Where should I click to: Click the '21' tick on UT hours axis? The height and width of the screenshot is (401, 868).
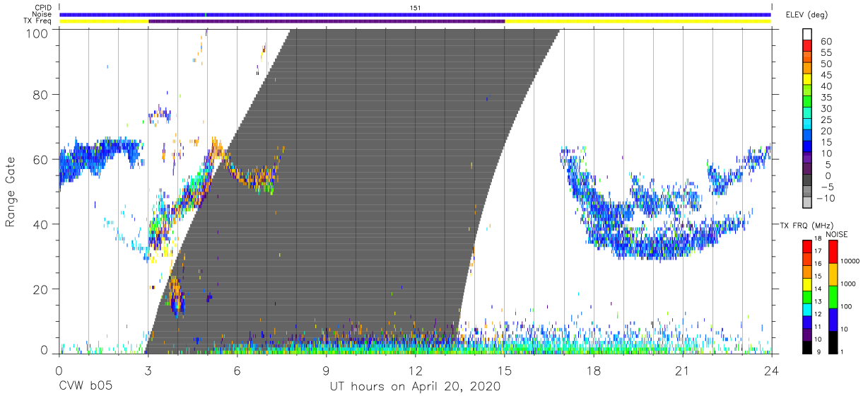pos(682,370)
